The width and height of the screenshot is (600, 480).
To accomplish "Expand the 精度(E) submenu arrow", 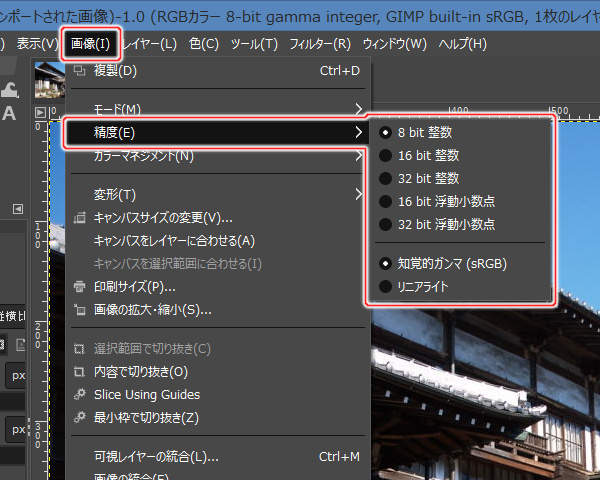I will pos(359,132).
